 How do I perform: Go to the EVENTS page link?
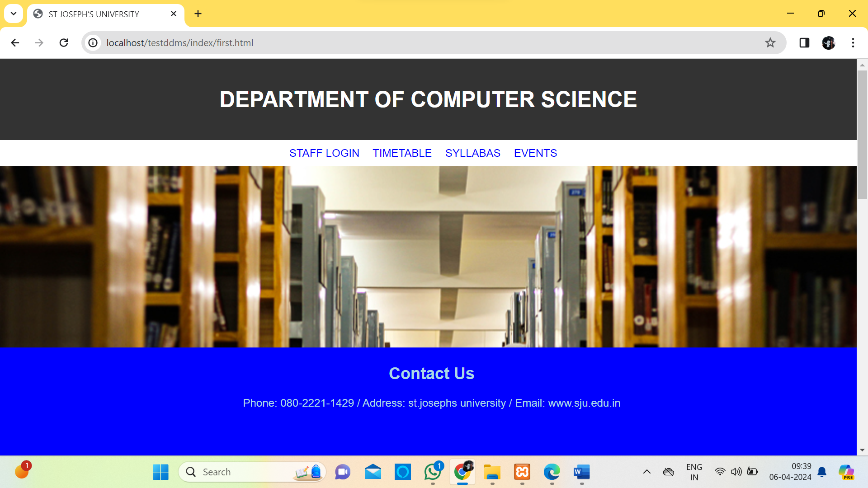pos(535,153)
